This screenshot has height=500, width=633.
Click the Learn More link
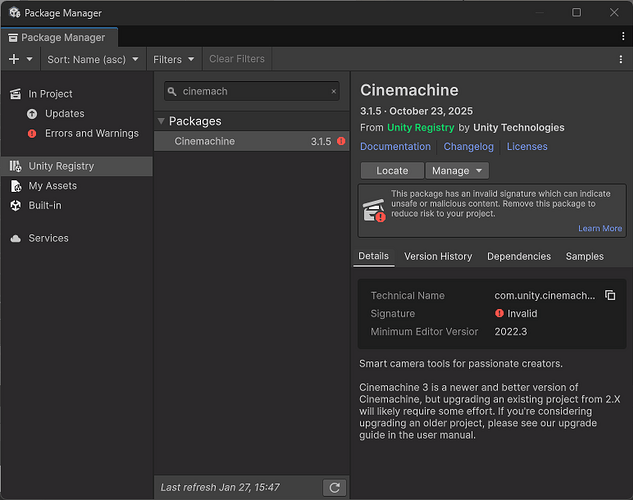click(599, 228)
